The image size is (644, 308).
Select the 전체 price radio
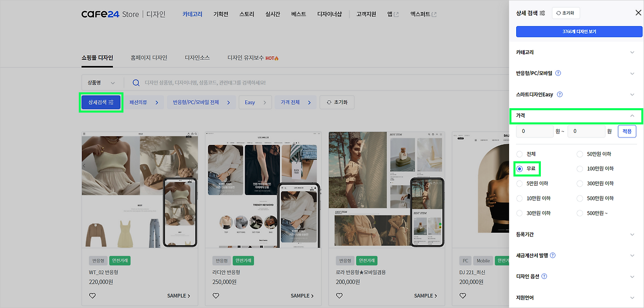[520, 154]
